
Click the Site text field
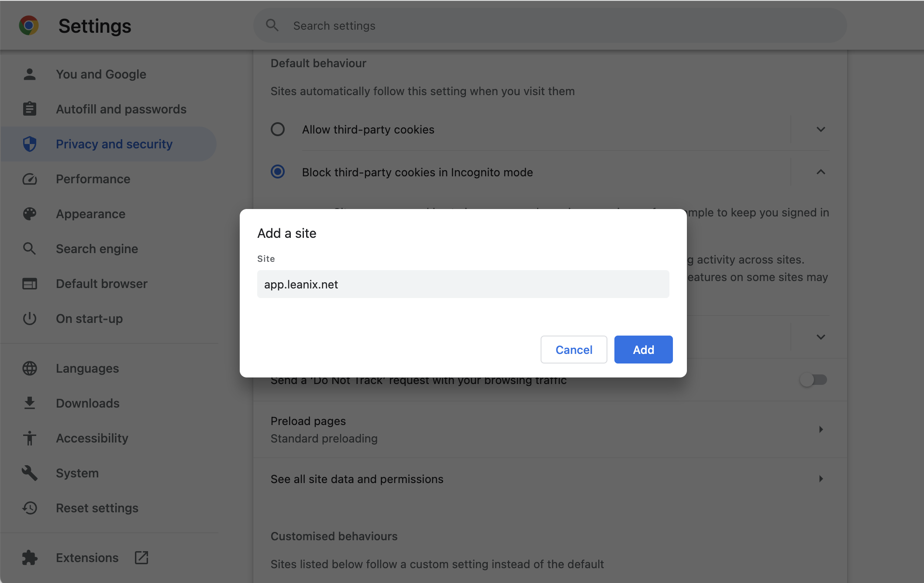pyautogui.click(x=463, y=284)
